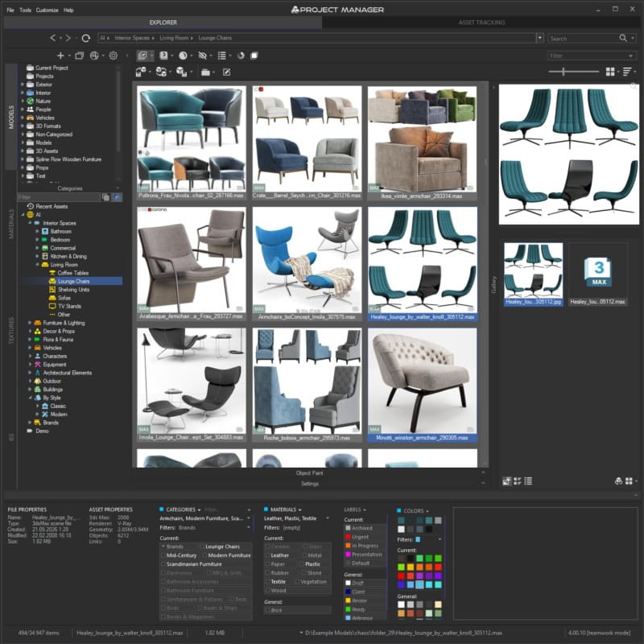
Task: Click the folder icon in the second toolbar
Action: pos(206,72)
